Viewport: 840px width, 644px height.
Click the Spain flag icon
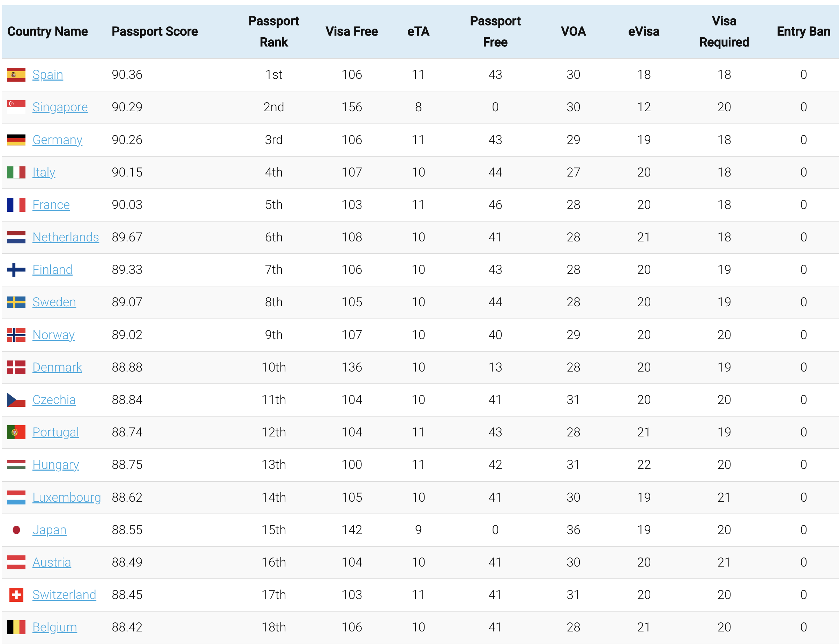point(16,75)
